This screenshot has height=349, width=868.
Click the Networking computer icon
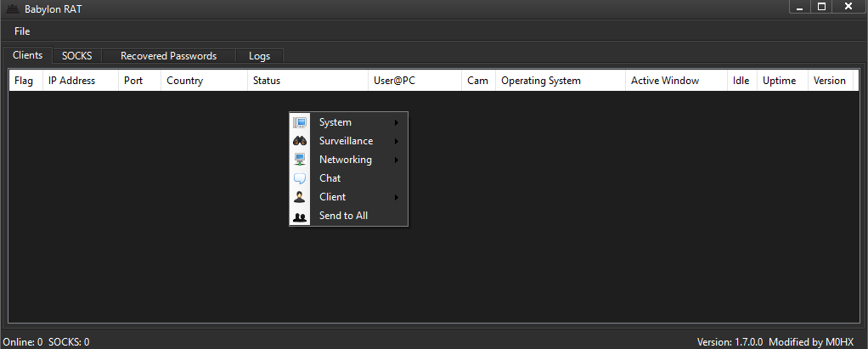(x=300, y=160)
